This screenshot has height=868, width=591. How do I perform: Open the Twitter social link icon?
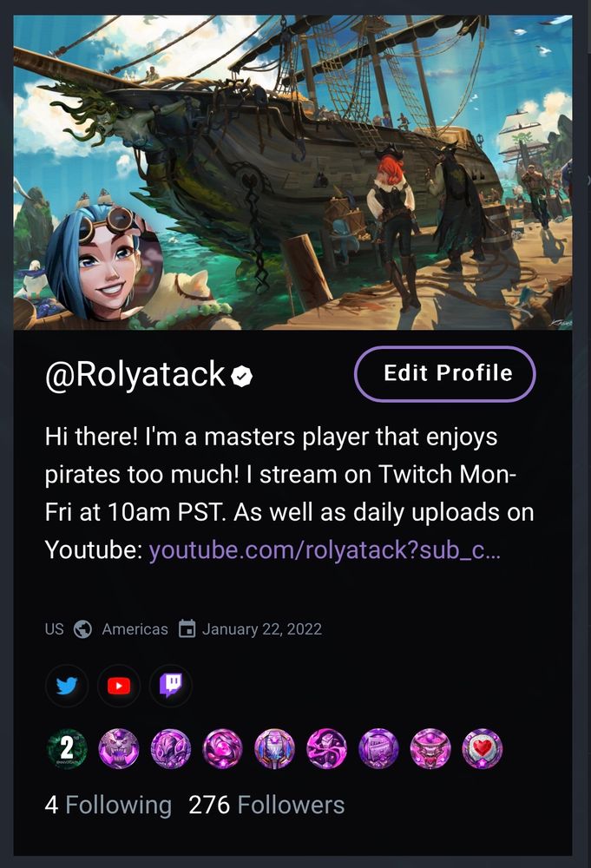[x=67, y=686]
